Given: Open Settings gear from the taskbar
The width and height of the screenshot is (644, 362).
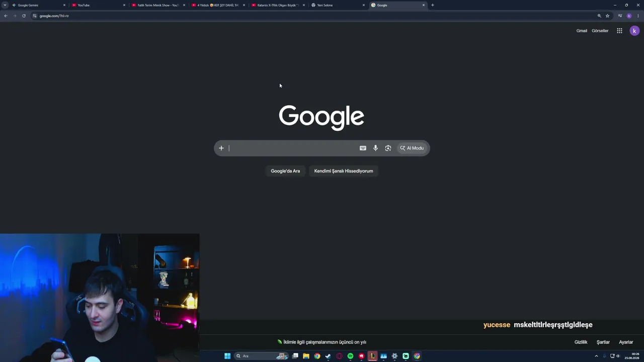Looking at the screenshot, I should click(394, 356).
